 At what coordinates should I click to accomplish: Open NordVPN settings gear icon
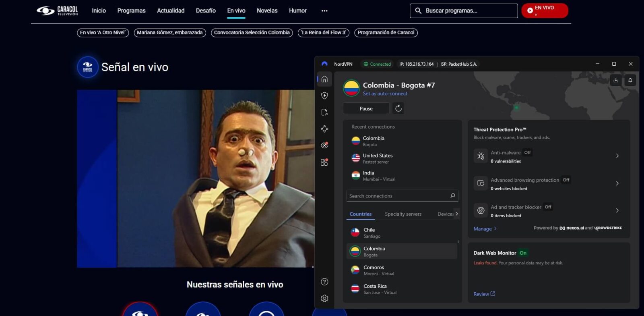(324, 298)
